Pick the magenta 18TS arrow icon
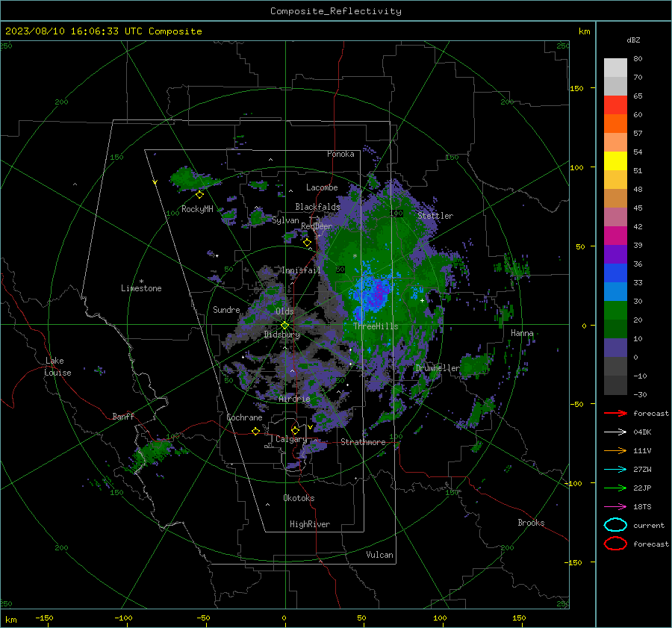The height and width of the screenshot is (628, 672). click(615, 507)
